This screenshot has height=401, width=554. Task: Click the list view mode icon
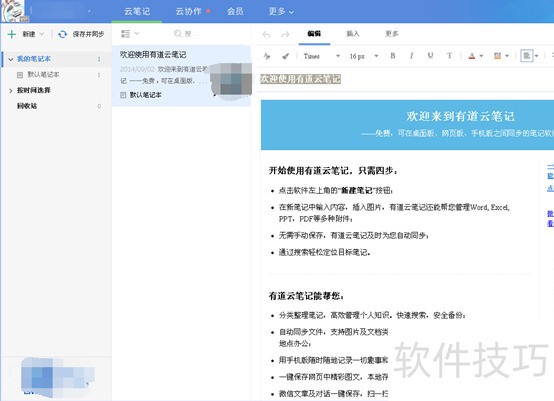click(125, 34)
